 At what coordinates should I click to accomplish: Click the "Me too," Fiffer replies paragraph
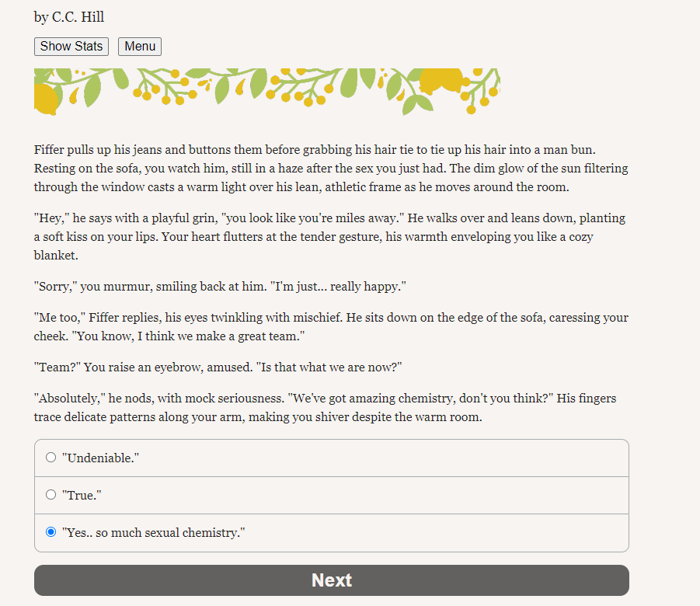coord(331,326)
